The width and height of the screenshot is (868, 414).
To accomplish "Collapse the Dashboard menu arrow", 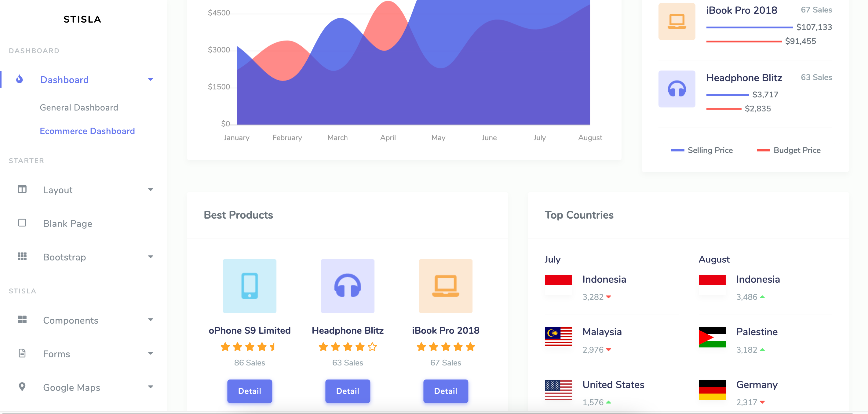I will coord(150,79).
